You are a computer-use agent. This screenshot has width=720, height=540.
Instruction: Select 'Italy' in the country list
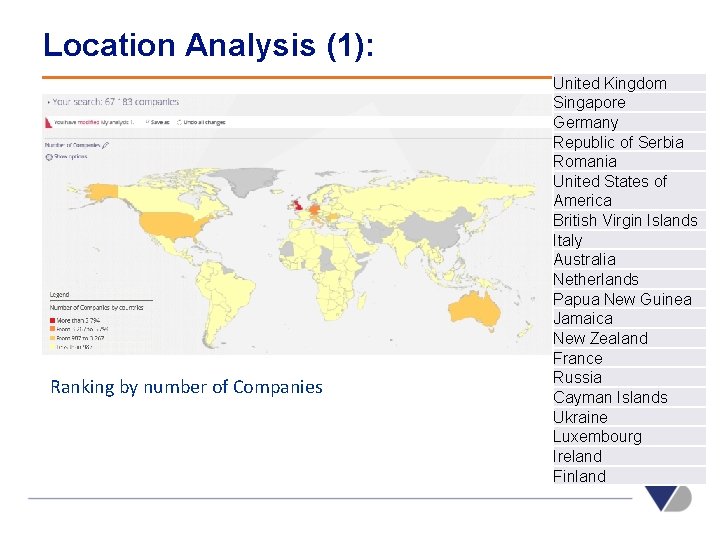[629, 240]
